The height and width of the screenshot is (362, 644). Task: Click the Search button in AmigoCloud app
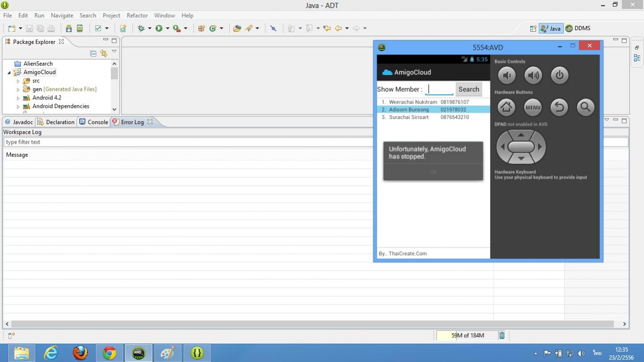tap(469, 89)
